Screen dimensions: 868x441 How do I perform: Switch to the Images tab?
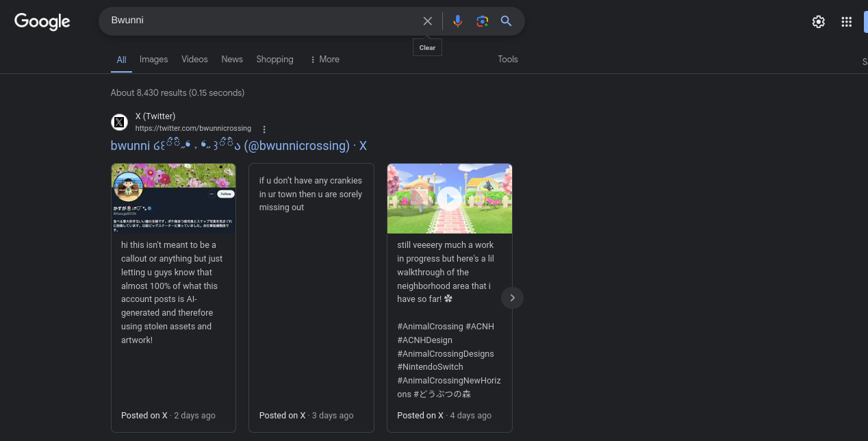(154, 60)
